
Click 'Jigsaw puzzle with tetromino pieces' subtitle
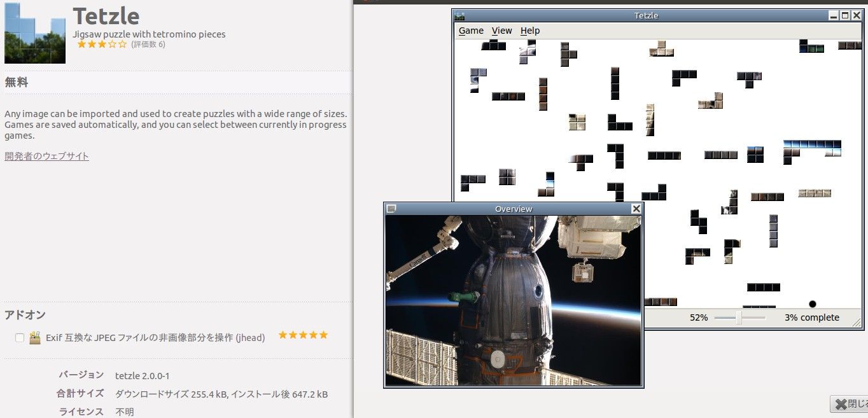coord(149,34)
